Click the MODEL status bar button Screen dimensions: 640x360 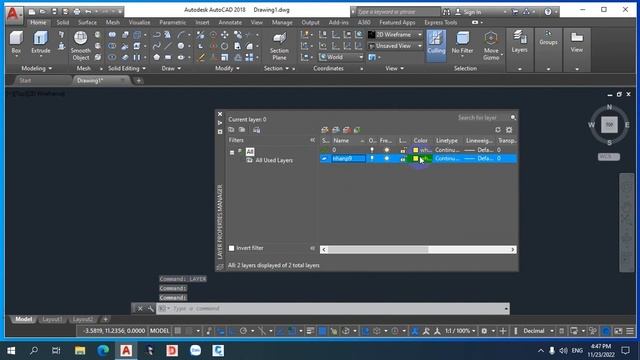[x=160, y=331]
